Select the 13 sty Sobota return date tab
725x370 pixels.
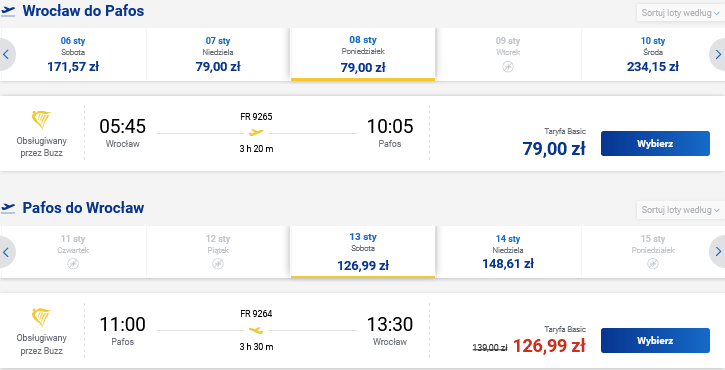click(363, 252)
